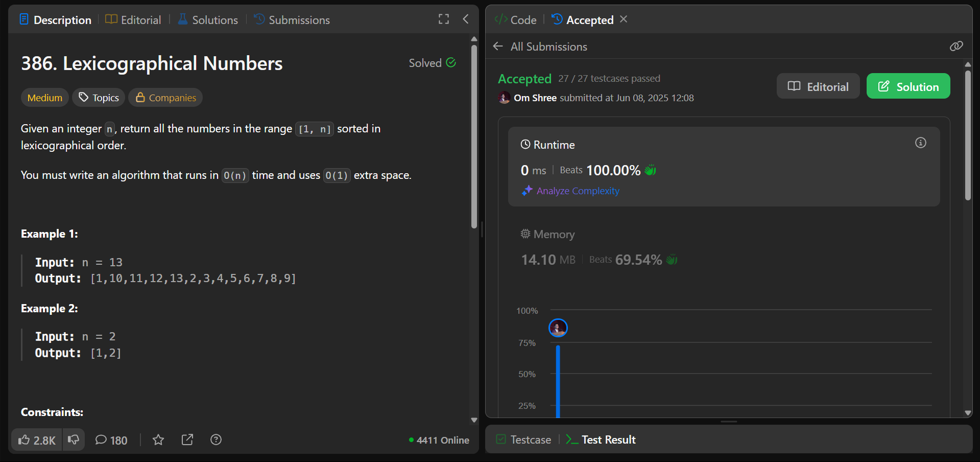Add problem to favorites with star icon
This screenshot has width=980, height=462.
pos(158,440)
